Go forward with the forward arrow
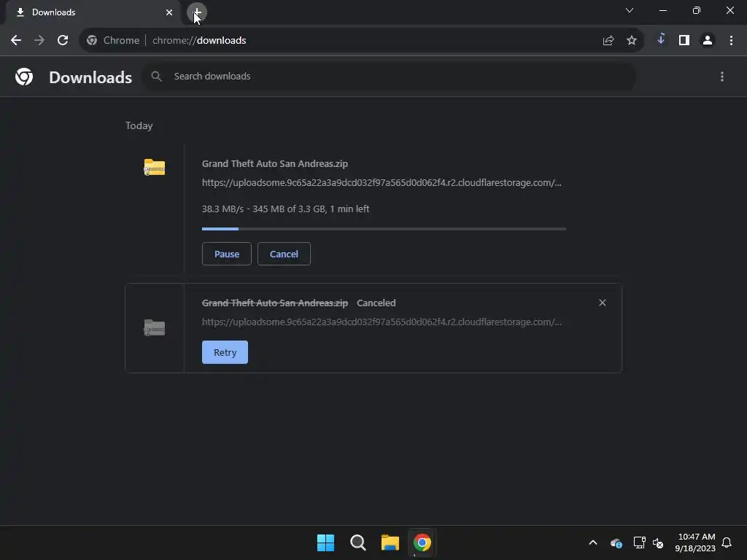Image resolution: width=747 pixels, height=560 pixels. coord(39,41)
